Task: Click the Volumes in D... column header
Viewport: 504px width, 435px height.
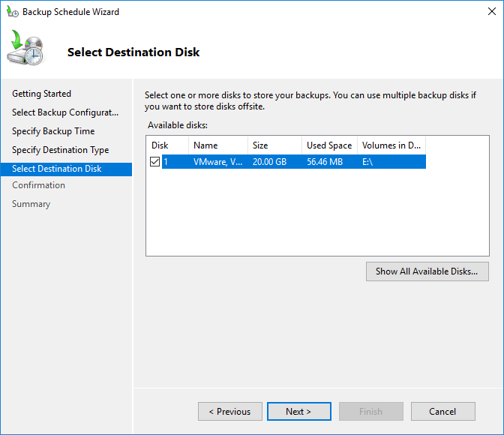Action: [x=391, y=145]
